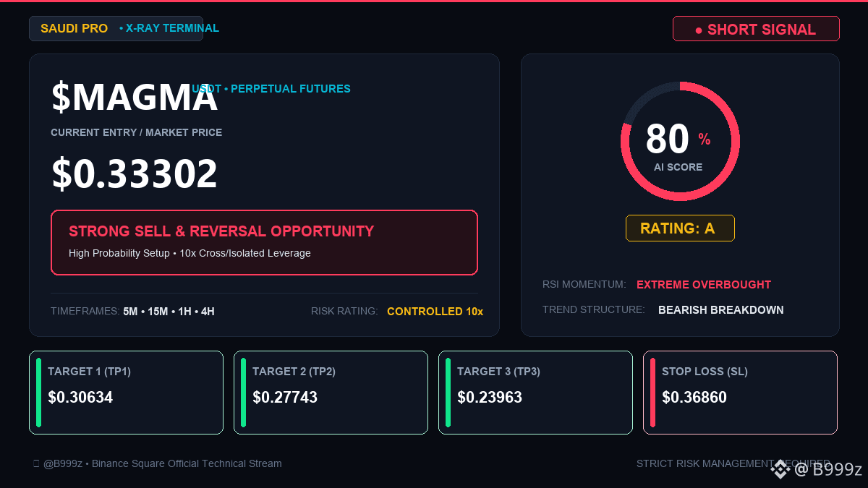Click the $MAGMA ticker title

pos(134,98)
